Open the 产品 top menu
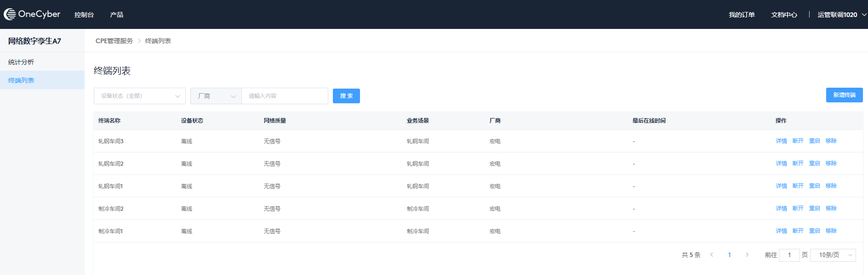The image size is (868, 275). click(x=117, y=15)
